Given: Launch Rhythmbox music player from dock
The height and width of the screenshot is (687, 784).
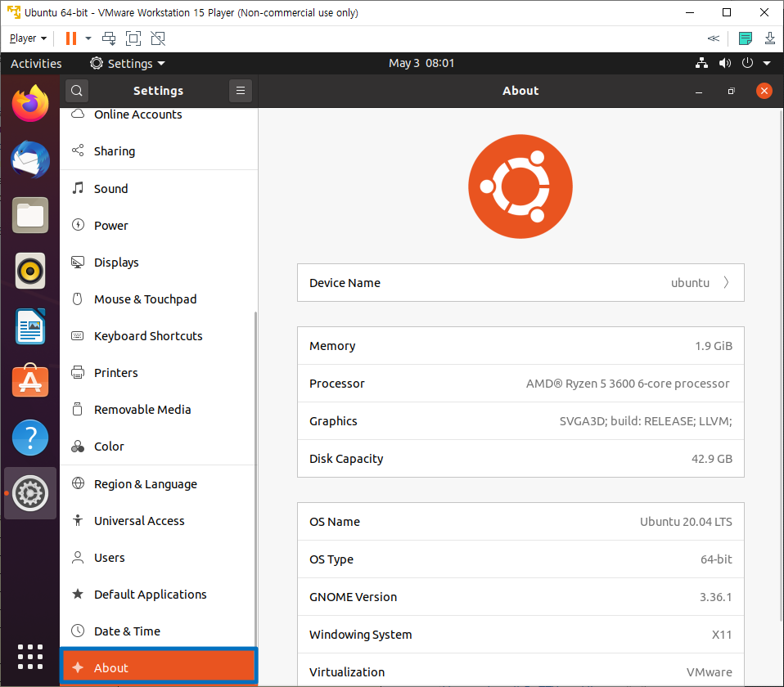Looking at the screenshot, I should tap(30, 271).
